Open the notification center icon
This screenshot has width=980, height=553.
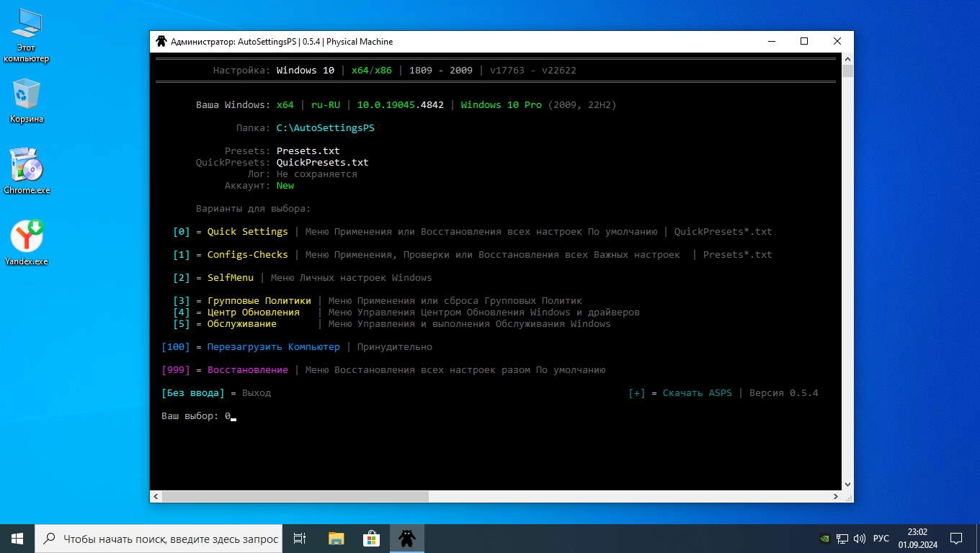pos(956,539)
